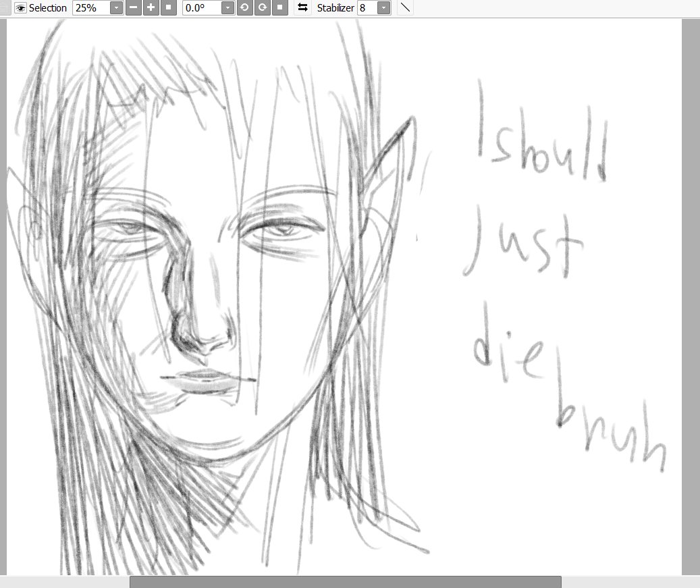Open the rotation angle dropdown

click(227, 7)
